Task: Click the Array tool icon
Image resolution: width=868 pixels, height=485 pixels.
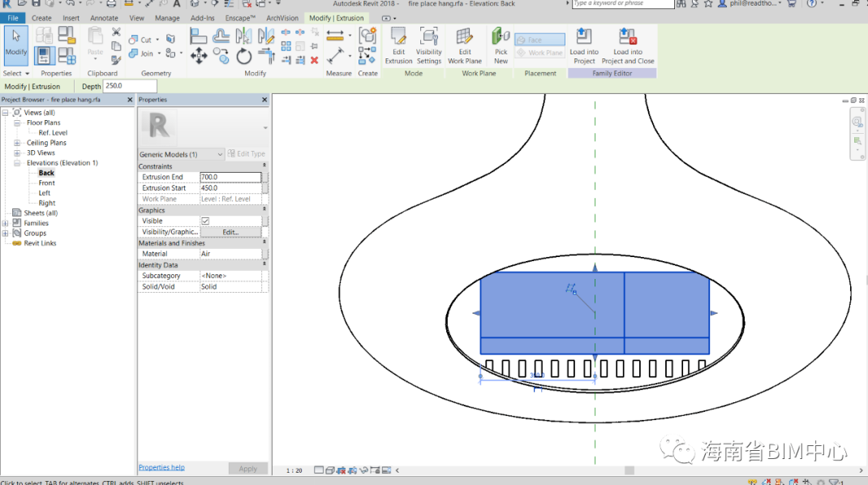Action: [286, 46]
